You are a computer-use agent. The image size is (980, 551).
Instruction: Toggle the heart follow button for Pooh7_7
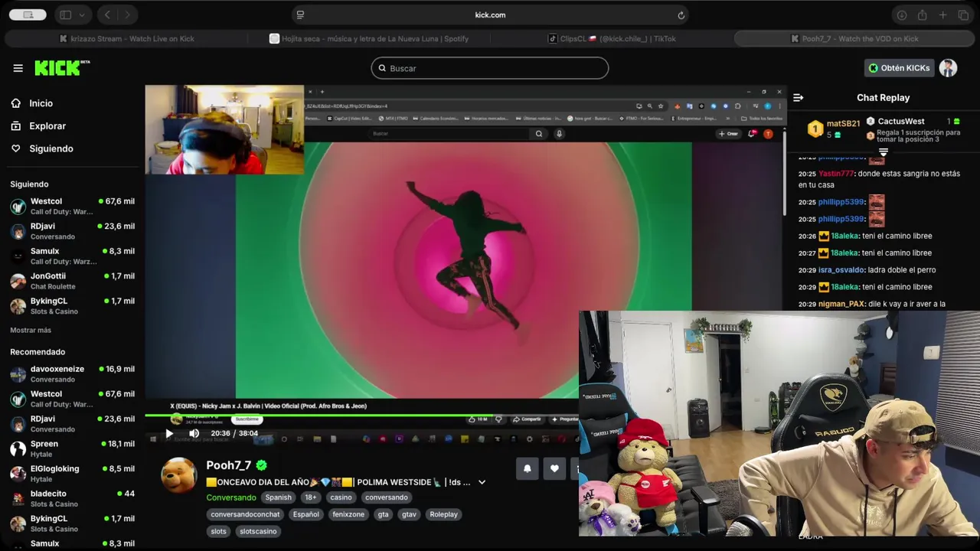tap(554, 468)
